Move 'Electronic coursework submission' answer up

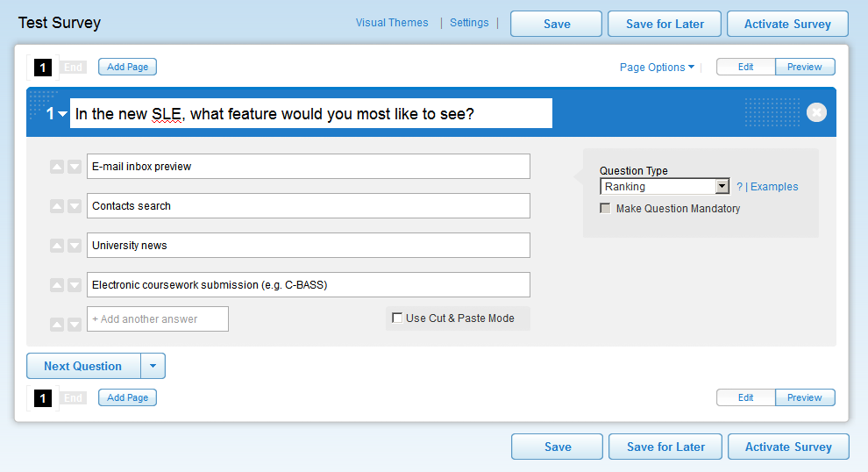tap(57, 285)
